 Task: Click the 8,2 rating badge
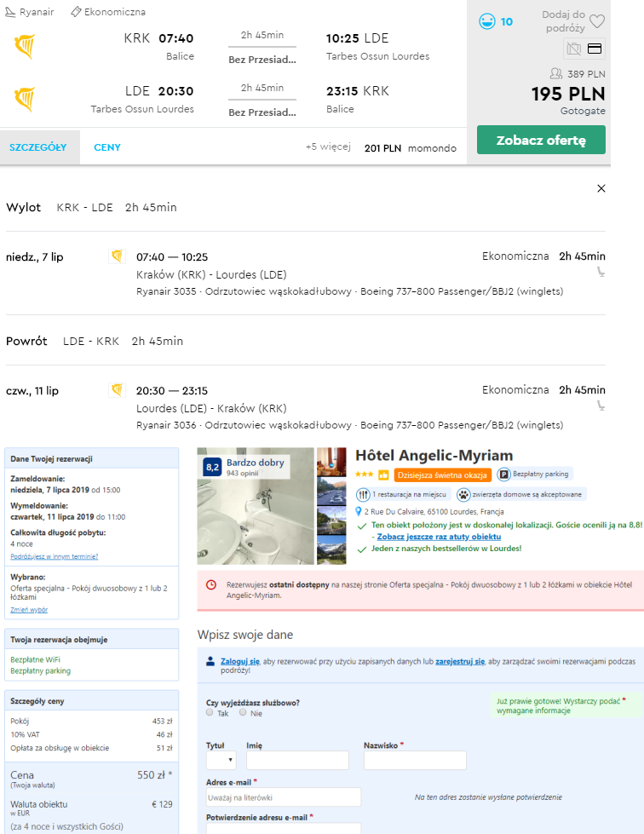click(x=212, y=468)
